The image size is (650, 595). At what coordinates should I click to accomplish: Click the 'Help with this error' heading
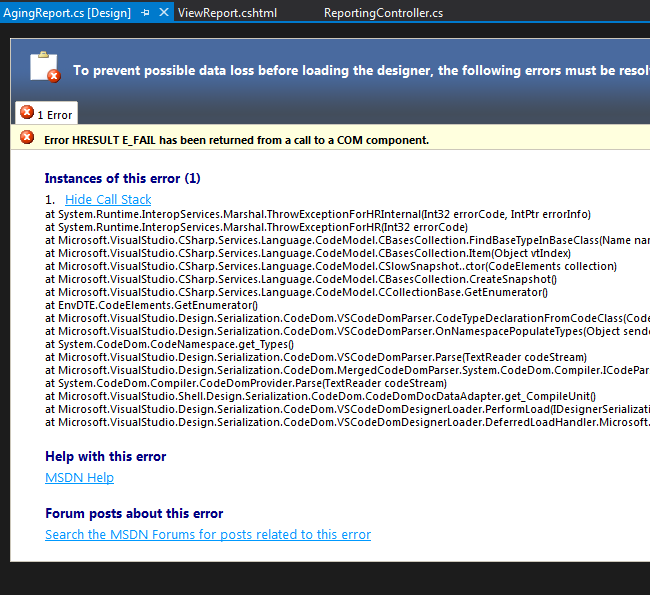(x=106, y=457)
